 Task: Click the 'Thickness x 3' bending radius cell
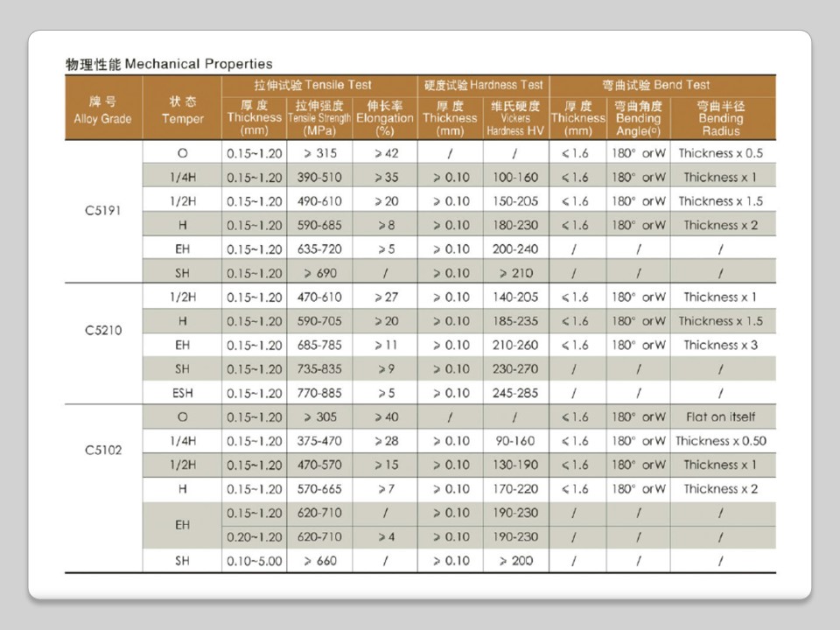tap(720, 345)
